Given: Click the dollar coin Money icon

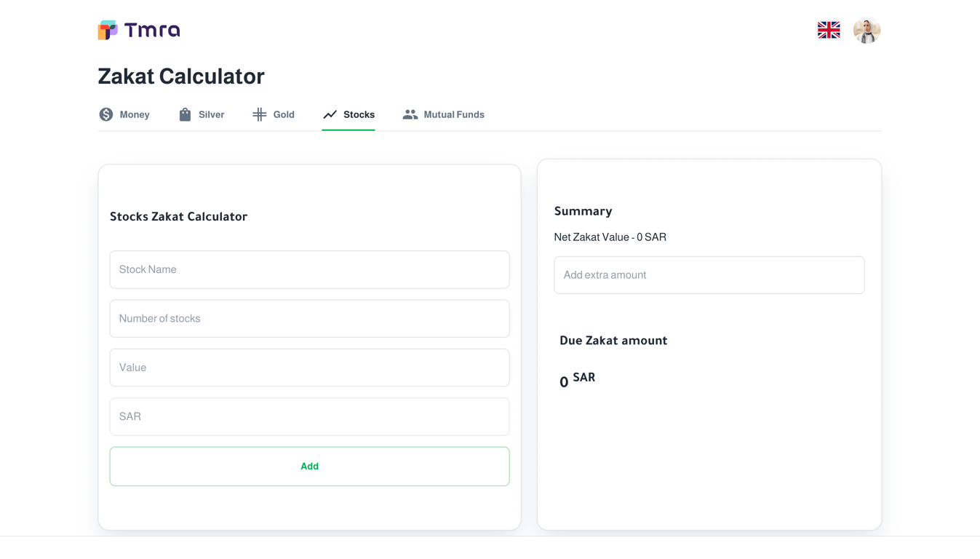Looking at the screenshot, I should [x=106, y=114].
